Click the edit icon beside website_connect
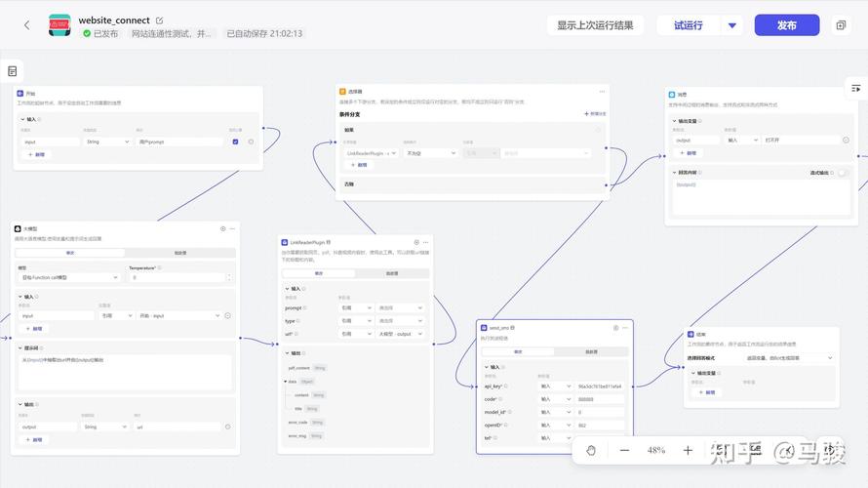This screenshot has height=488, width=868. (160, 20)
